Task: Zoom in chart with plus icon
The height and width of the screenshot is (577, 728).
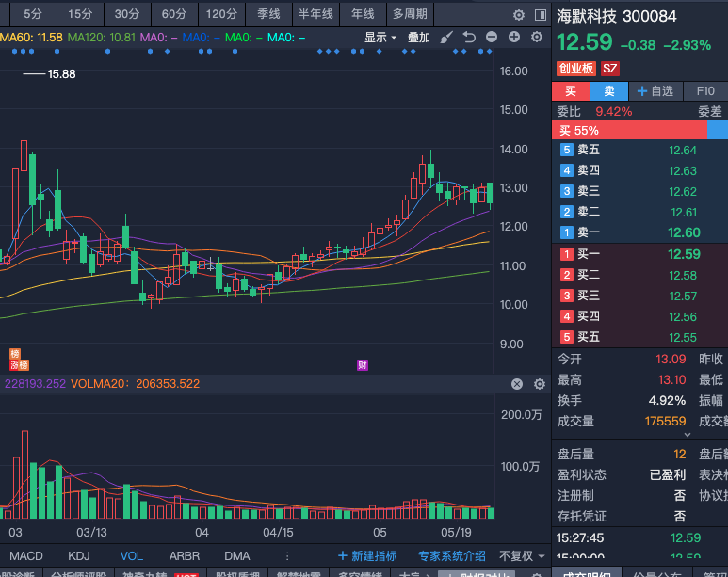Action: pos(514,37)
